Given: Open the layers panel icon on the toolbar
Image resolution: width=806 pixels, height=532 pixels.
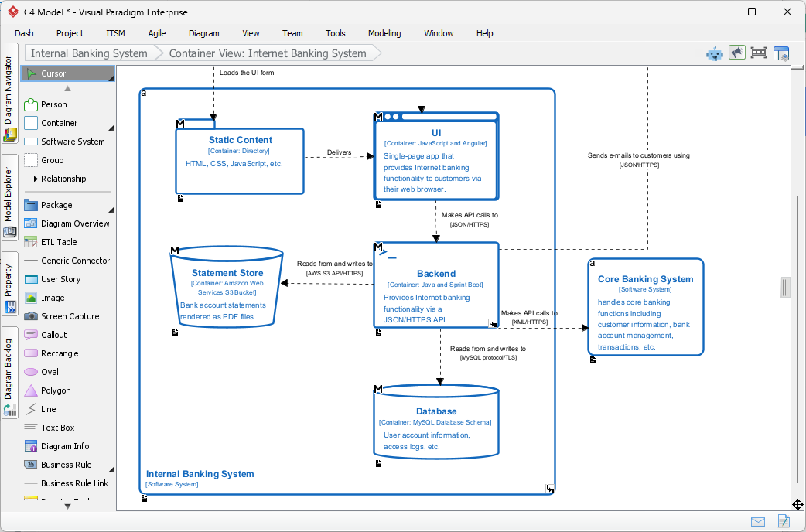Looking at the screenshot, I should (x=782, y=53).
